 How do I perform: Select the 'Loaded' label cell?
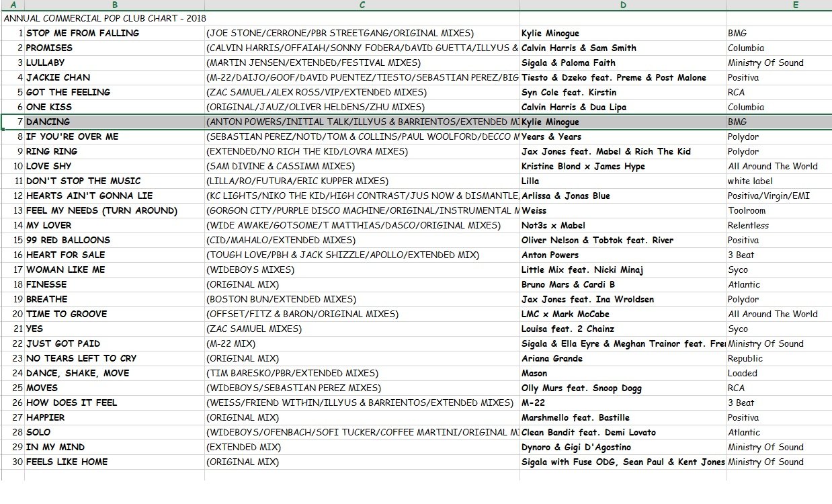point(779,373)
